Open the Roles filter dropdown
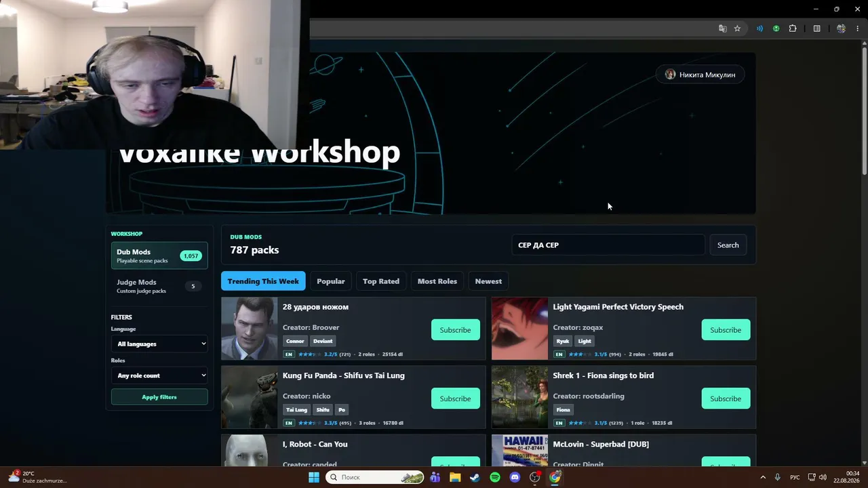Image resolution: width=868 pixels, height=488 pixels. [159, 375]
